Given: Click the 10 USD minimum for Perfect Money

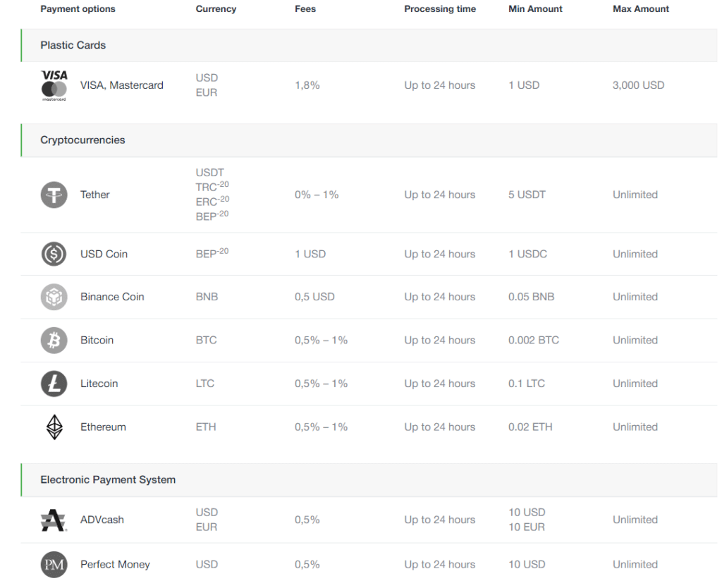Looking at the screenshot, I should pyautogui.click(x=527, y=565).
